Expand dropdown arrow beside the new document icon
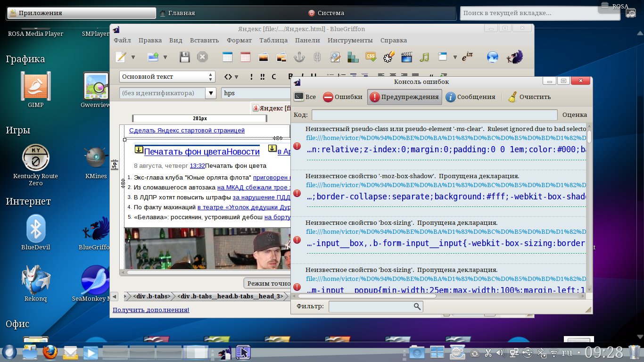Image resolution: width=644 pixels, height=362 pixels. click(133, 58)
